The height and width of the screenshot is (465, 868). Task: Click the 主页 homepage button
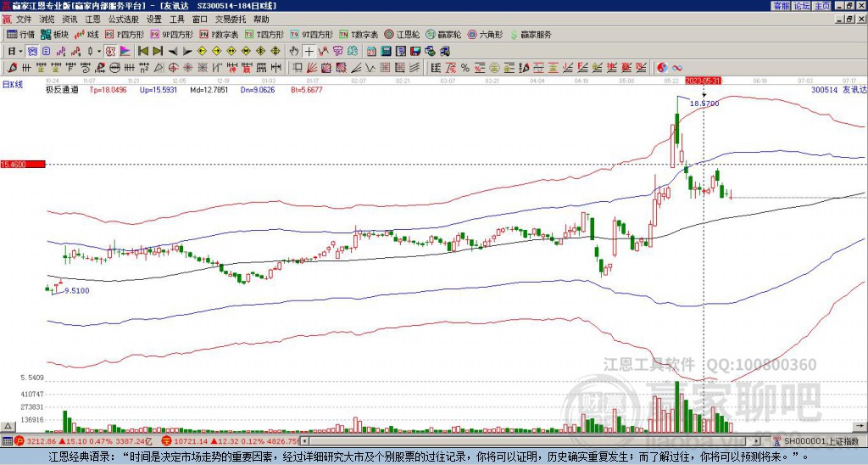822,6
